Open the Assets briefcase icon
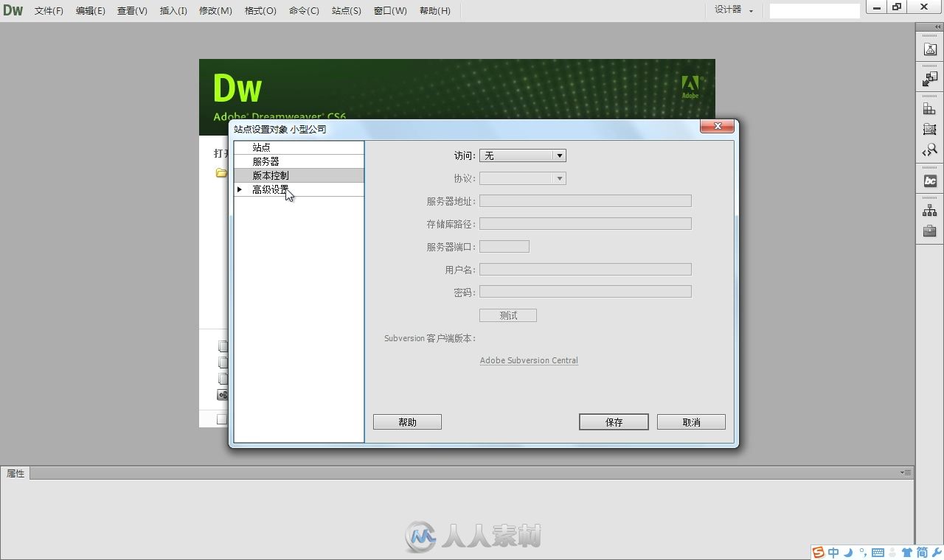 click(x=929, y=231)
